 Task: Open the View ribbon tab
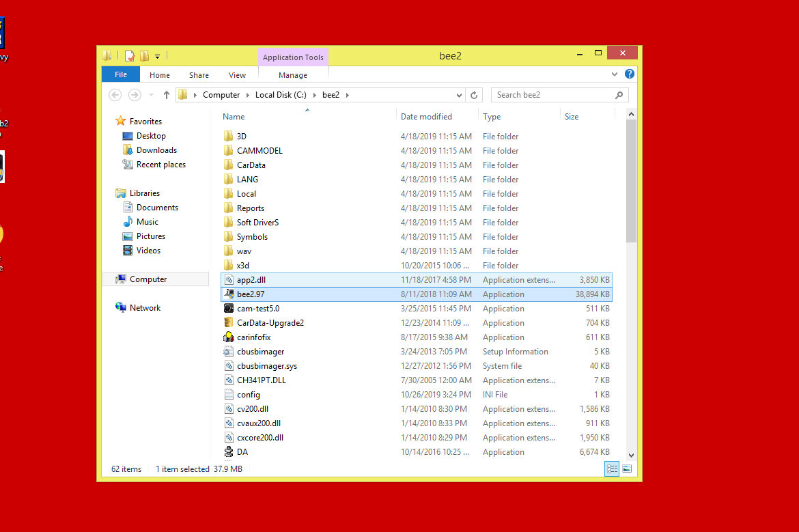pyautogui.click(x=237, y=75)
